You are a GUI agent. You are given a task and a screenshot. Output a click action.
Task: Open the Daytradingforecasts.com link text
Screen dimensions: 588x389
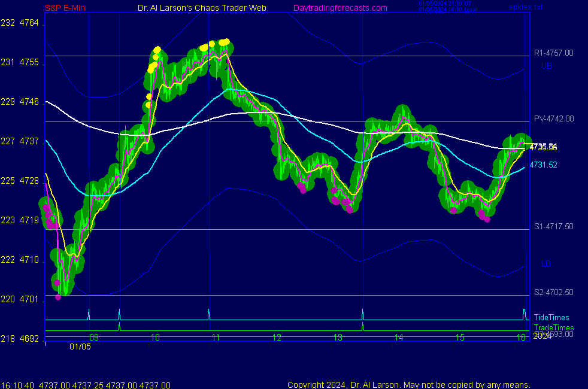[x=340, y=8]
